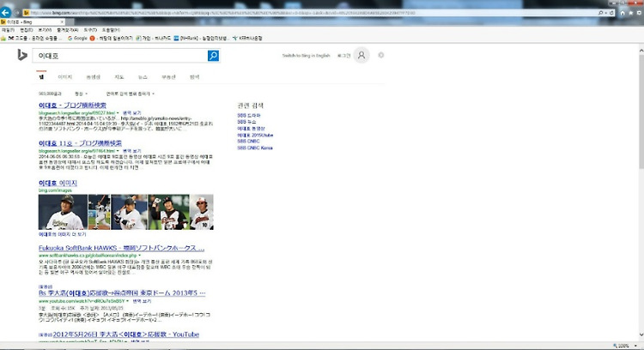The image size is (644, 350).
Task: Close the Bing browser tab
Action: (x=62, y=21)
